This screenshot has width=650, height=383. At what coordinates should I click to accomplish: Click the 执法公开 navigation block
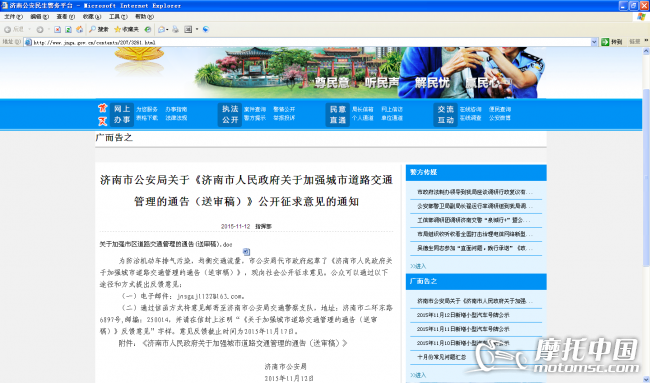pos(230,114)
